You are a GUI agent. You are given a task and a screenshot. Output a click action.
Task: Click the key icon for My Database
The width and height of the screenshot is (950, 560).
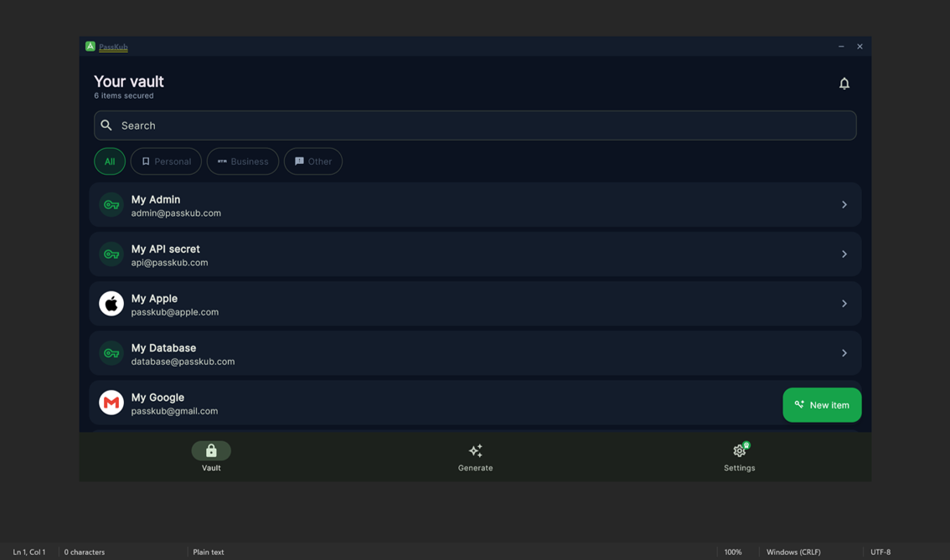(x=111, y=353)
